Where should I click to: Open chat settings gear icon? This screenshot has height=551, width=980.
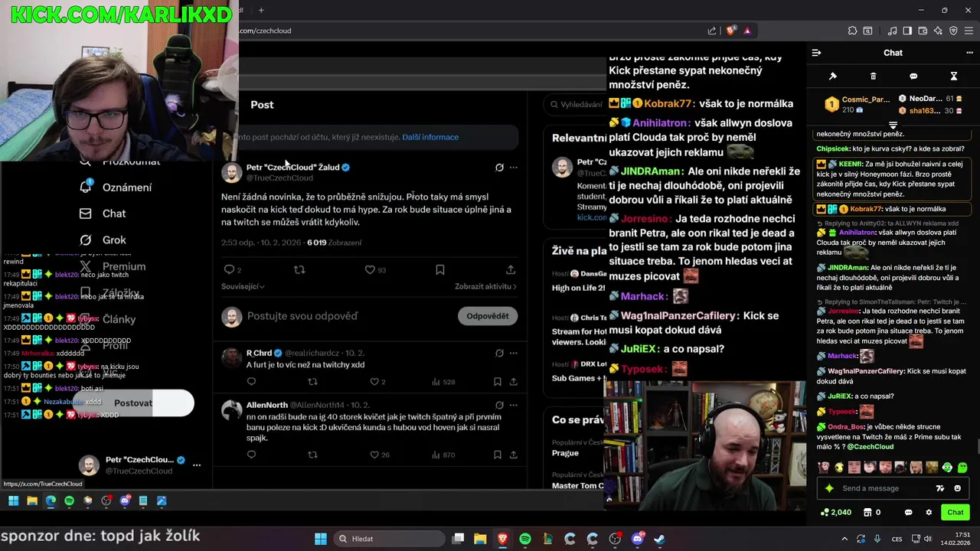pos(929,512)
